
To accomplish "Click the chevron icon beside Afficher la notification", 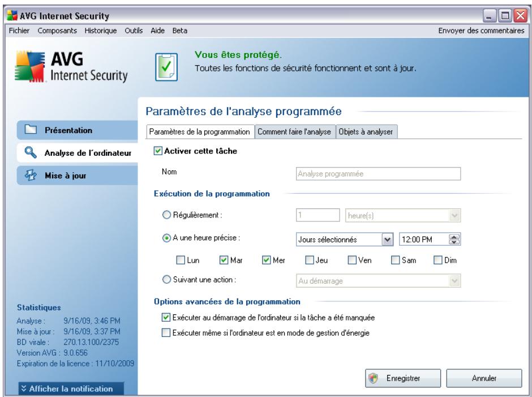I will 23,388.
